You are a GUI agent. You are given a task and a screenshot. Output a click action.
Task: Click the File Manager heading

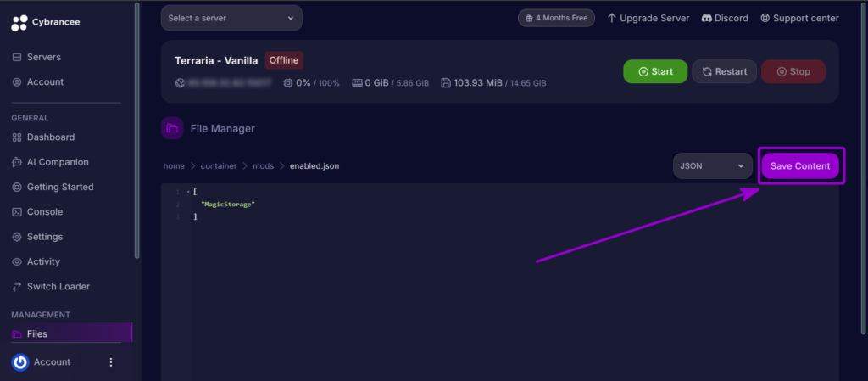[x=223, y=128]
